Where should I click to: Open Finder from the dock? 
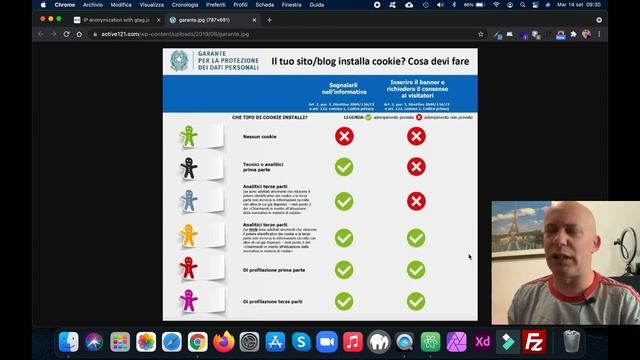pyautogui.click(x=69, y=342)
